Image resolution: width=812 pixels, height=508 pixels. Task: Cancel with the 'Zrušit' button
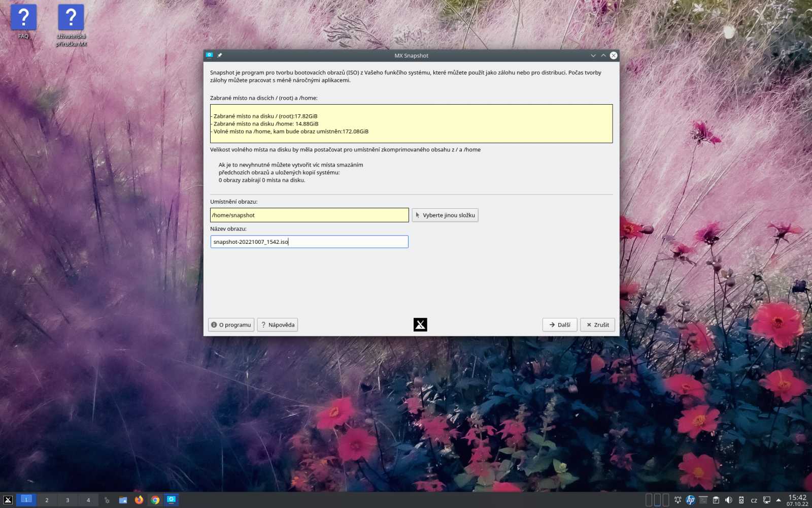point(597,325)
